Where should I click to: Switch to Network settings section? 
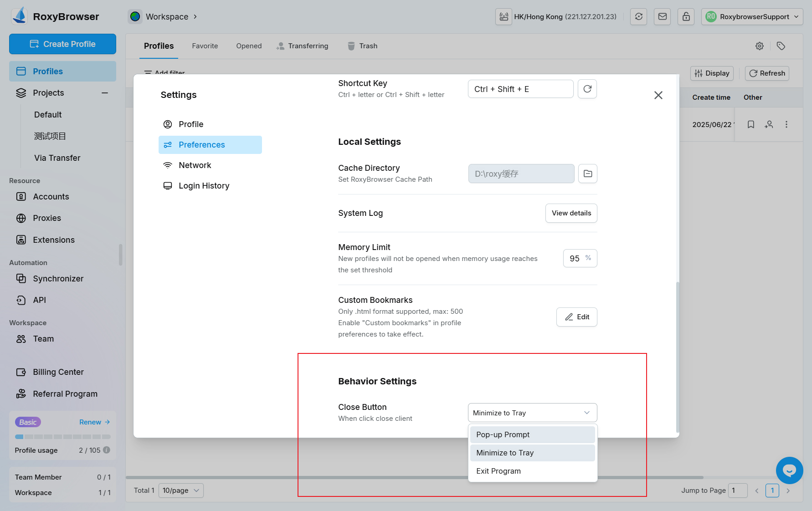pyautogui.click(x=195, y=165)
